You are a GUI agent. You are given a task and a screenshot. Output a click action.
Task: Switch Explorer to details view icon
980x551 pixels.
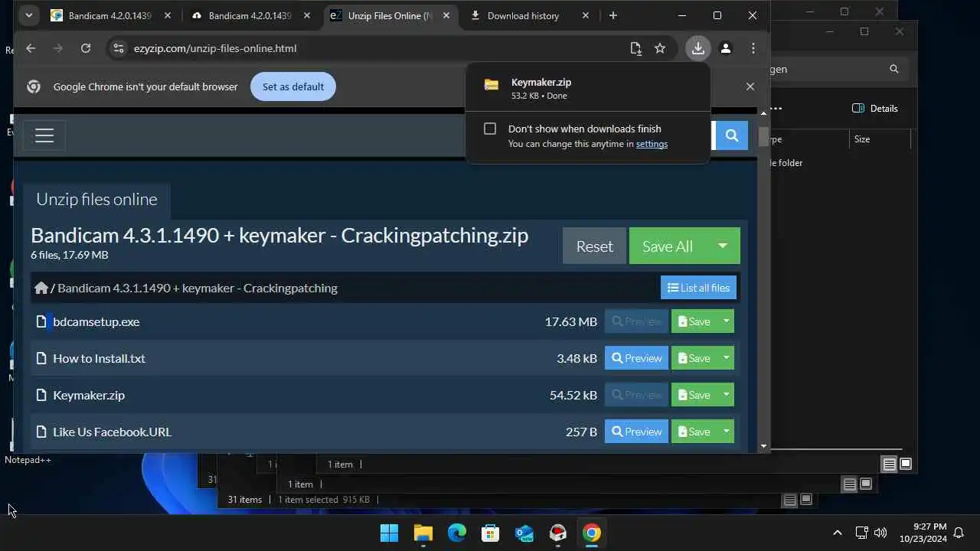[x=889, y=464]
